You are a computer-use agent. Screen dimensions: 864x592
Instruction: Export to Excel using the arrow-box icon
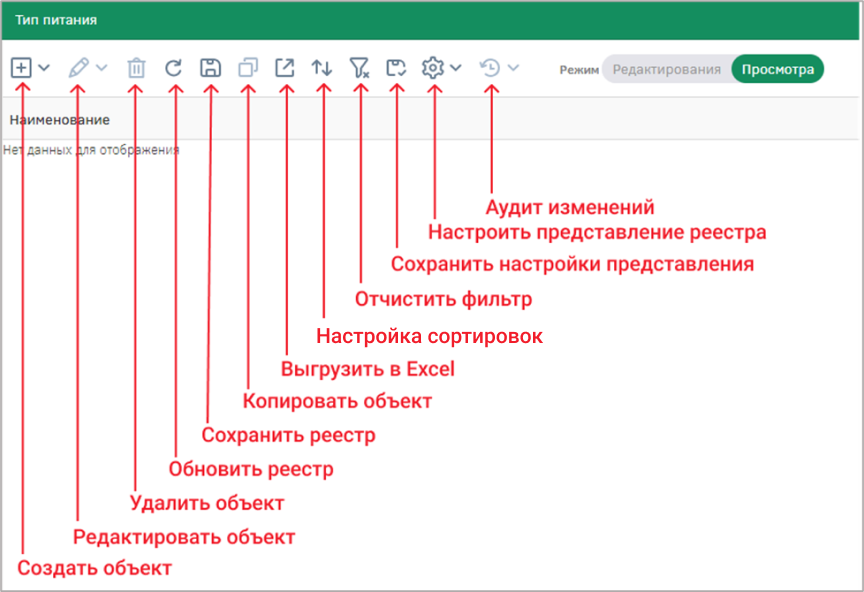coord(285,68)
